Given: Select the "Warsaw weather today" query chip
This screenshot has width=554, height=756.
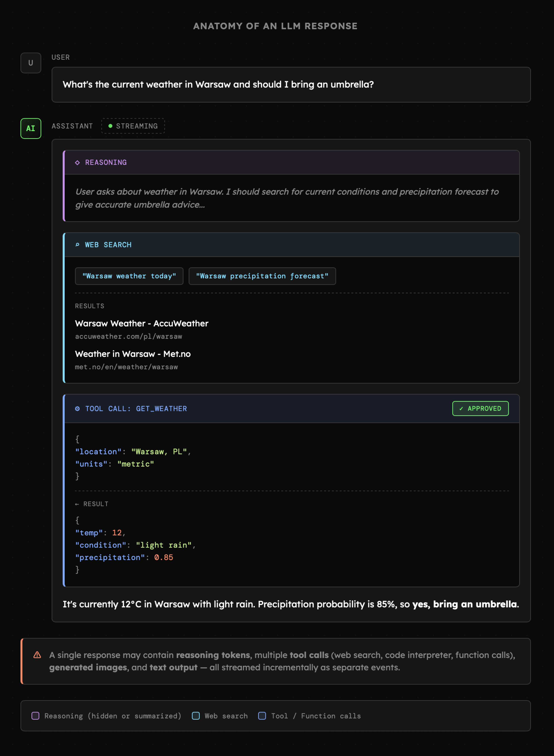Looking at the screenshot, I should pos(129,276).
